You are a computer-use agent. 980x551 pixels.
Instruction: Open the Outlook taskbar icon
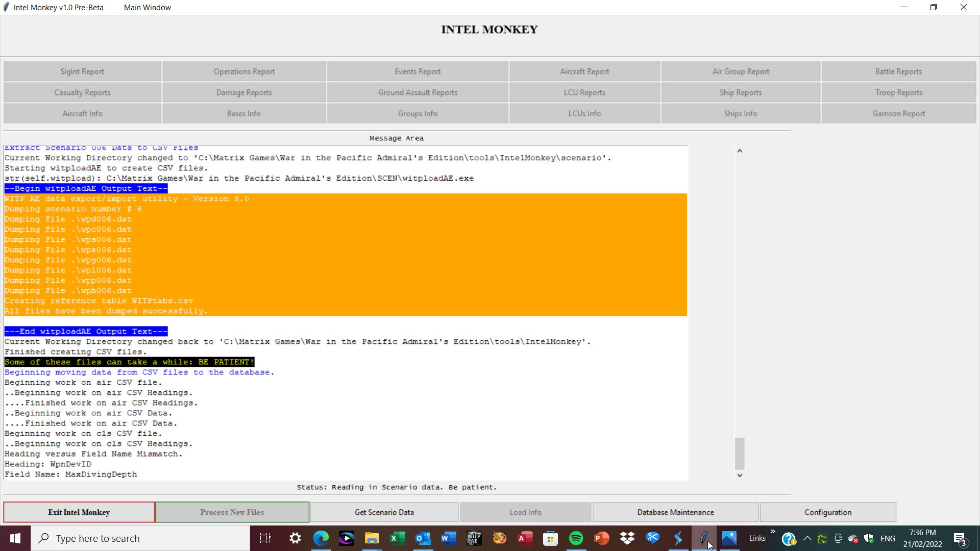coord(423,538)
